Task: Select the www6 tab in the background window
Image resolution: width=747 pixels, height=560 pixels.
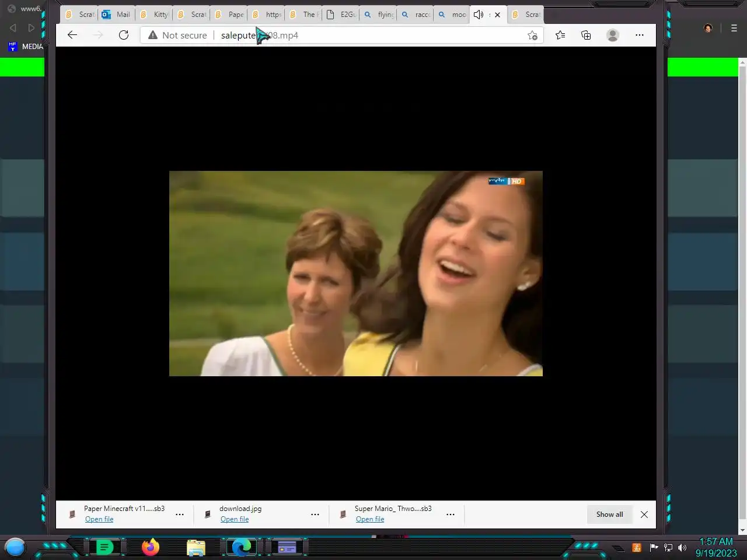Action: point(25,9)
